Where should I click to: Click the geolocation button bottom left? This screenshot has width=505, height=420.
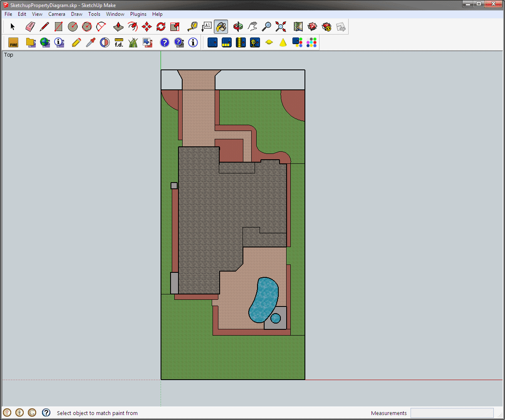click(7, 413)
